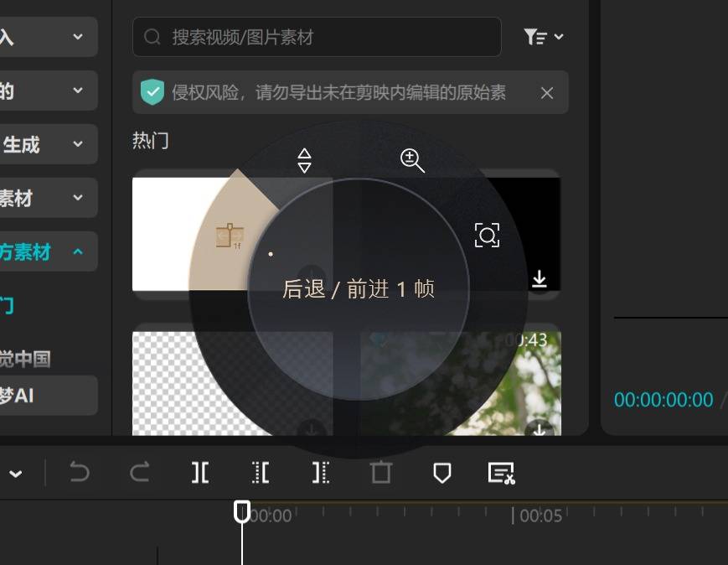728x565 pixels.
Task: Click the trash delete icon in toolbar
Action: point(381,474)
